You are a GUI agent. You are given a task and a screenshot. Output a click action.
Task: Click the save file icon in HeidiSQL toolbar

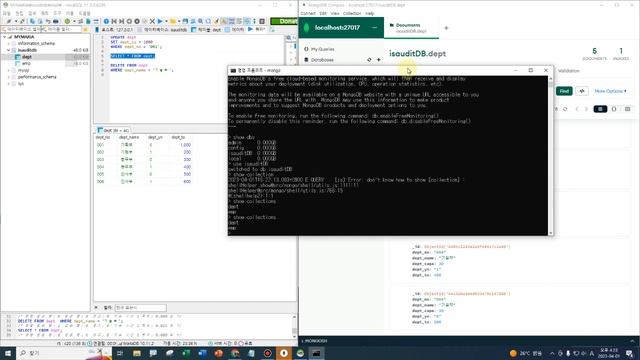(185, 21)
